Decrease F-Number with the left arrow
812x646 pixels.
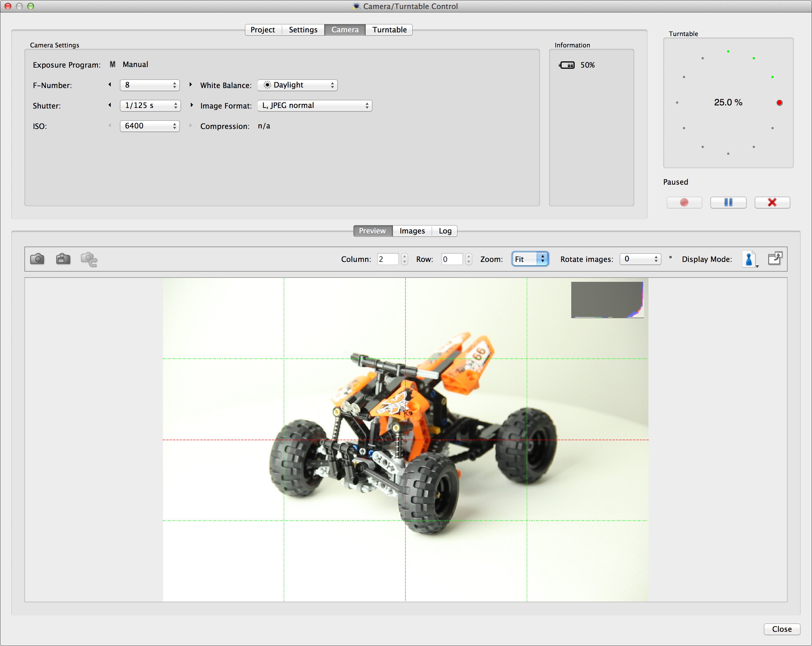coord(110,85)
